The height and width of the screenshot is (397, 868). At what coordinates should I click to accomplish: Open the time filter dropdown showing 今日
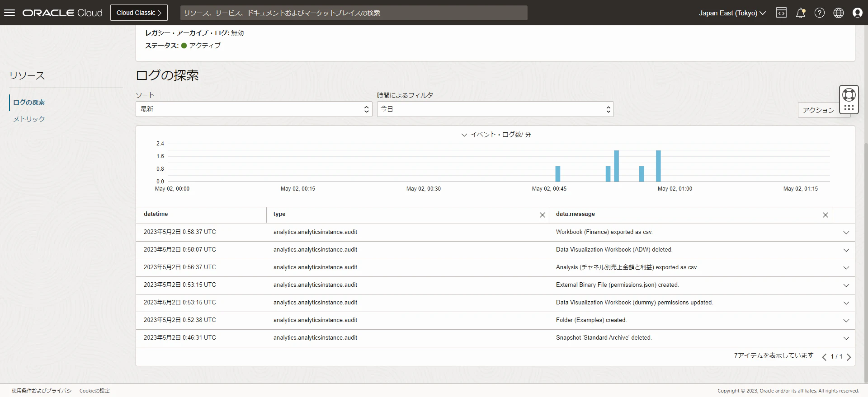[x=495, y=109]
